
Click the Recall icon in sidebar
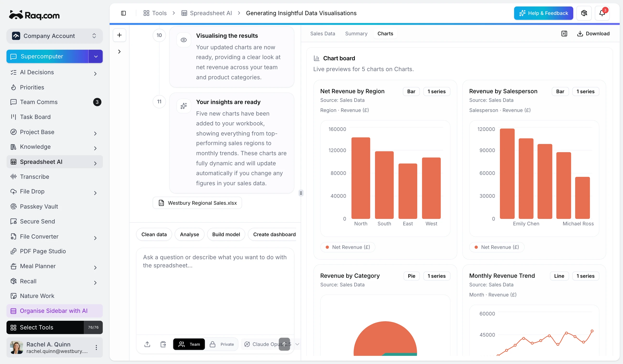(13, 281)
